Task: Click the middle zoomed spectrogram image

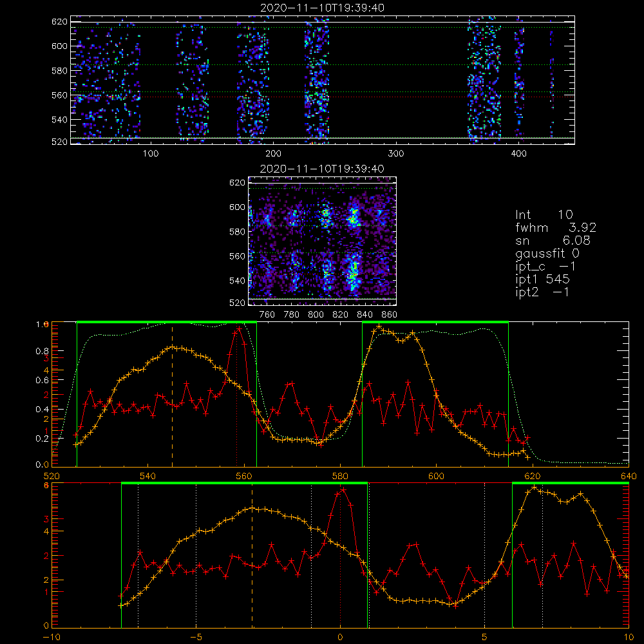Action: (x=323, y=241)
